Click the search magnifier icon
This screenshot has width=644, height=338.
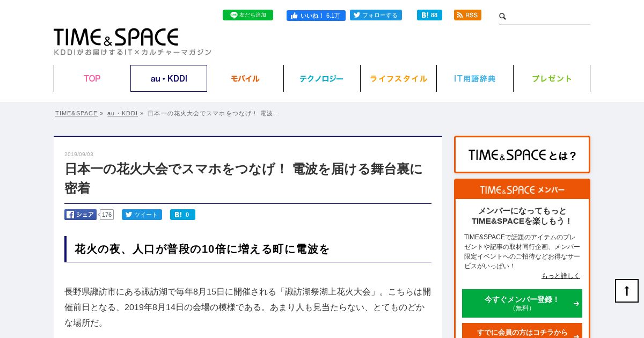pyautogui.click(x=503, y=17)
